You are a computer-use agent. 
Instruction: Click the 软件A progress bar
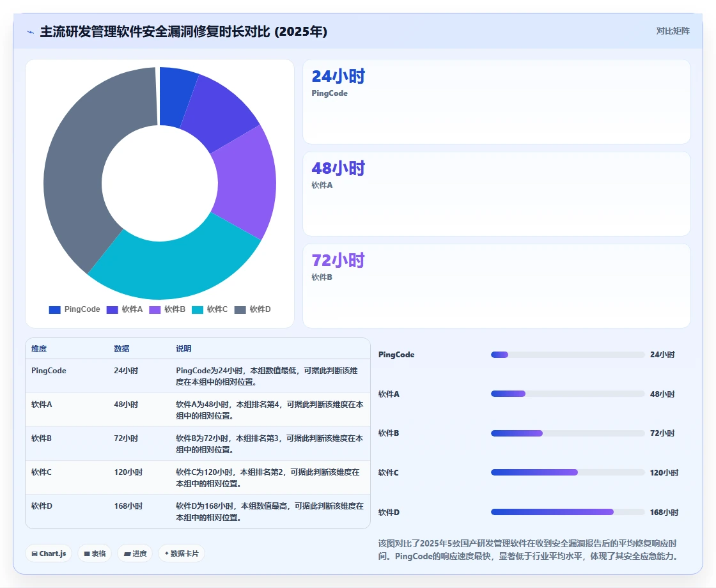(568, 394)
